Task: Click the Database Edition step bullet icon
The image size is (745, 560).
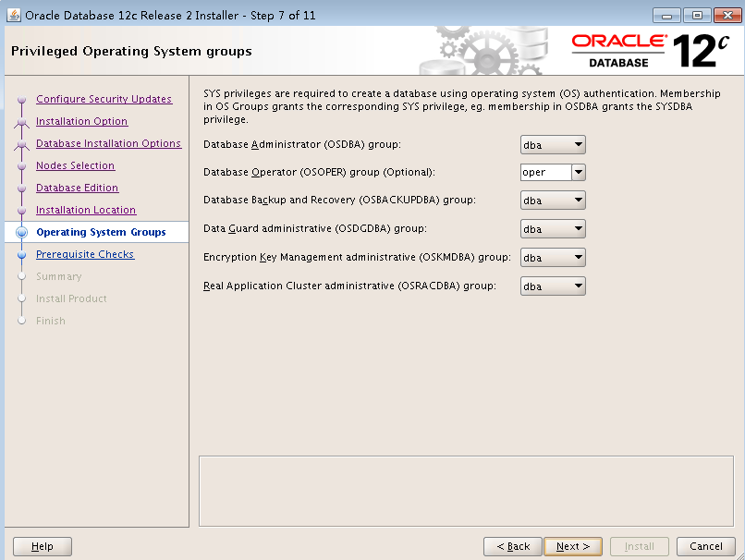Action: 22,189
